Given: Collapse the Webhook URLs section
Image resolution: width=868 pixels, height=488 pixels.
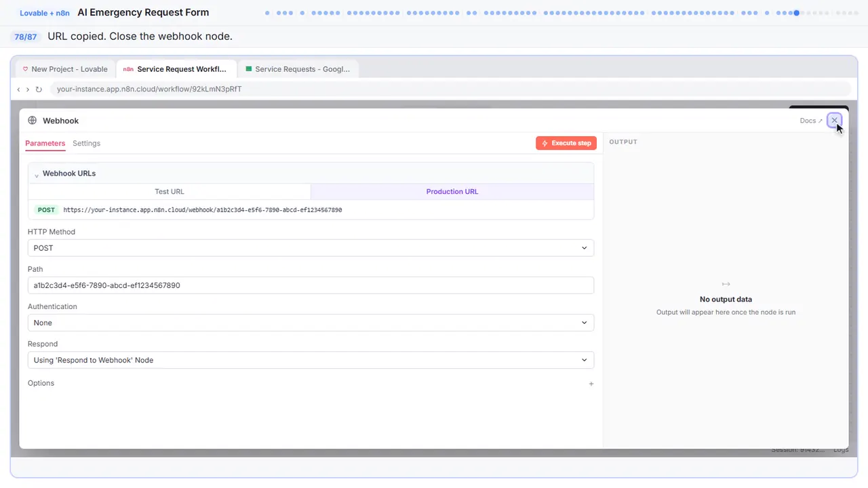Looking at the screenshot, I should (x=37, y=175).
